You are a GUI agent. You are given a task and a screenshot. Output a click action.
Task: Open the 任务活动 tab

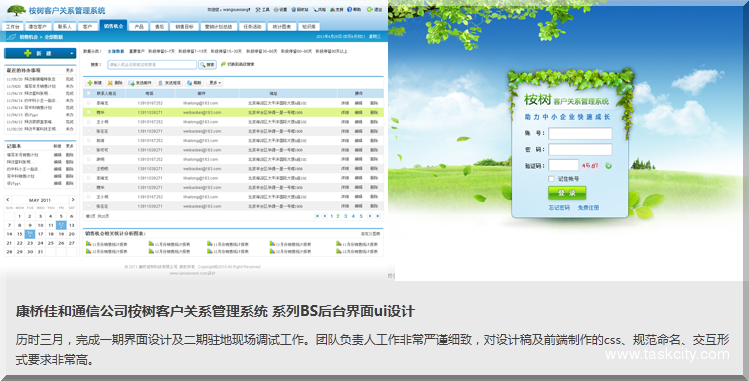252,27
